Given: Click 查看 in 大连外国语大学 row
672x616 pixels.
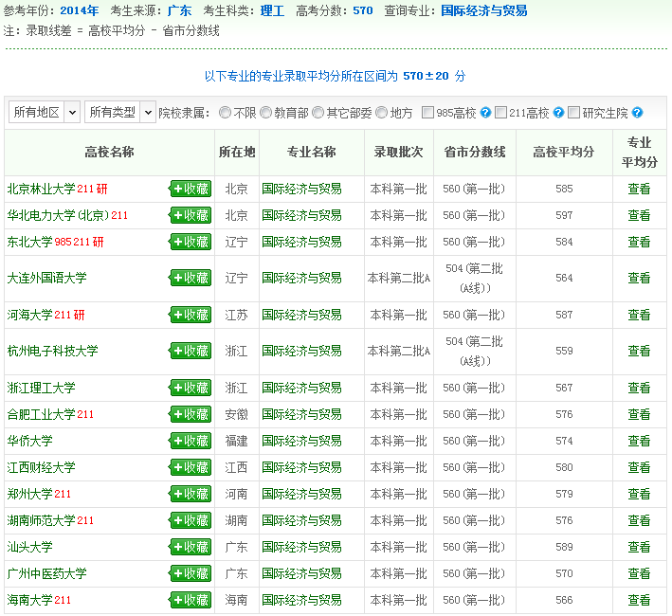Looking at the screenshot, I should point(639,278).
